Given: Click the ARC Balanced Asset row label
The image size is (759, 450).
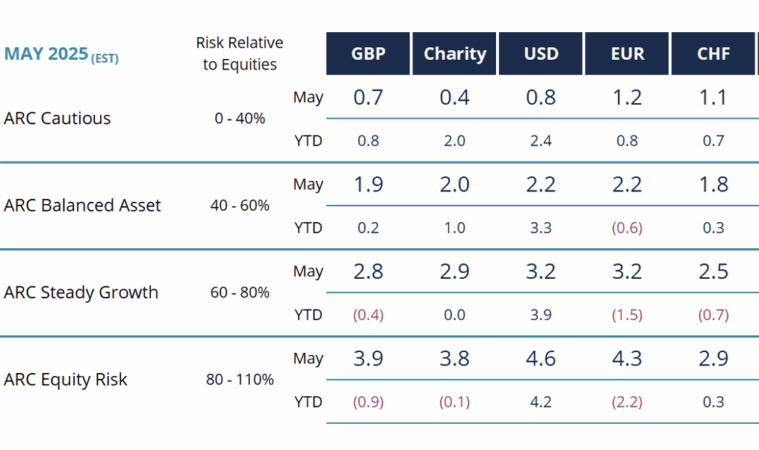Looking at the screenshot, I should (x=82, y=205).
